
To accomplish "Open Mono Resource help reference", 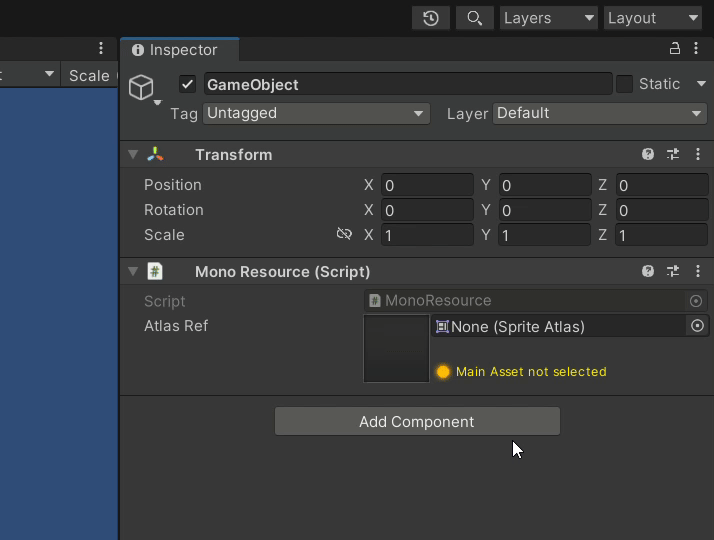I will [648, 271].
